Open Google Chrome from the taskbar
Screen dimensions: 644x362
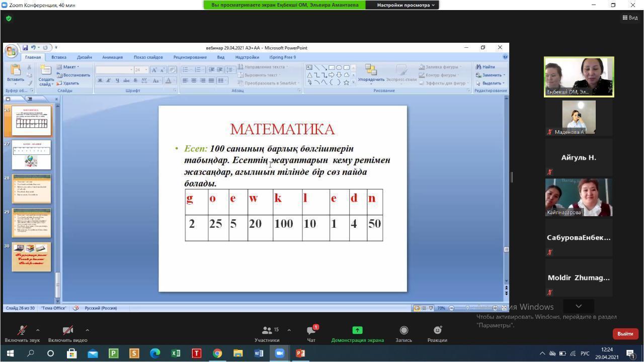217,353
